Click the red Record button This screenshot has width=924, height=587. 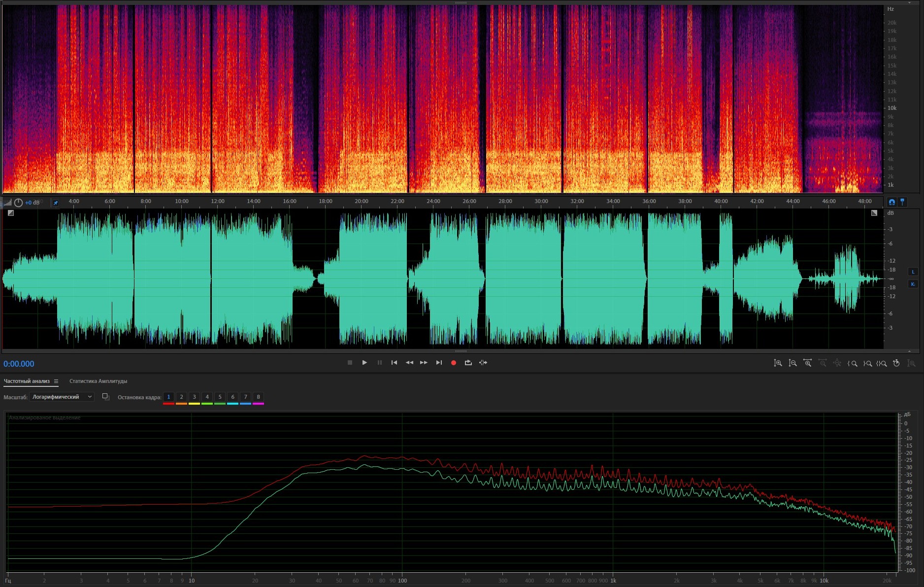pyautogui.click(x=453, y=363)
